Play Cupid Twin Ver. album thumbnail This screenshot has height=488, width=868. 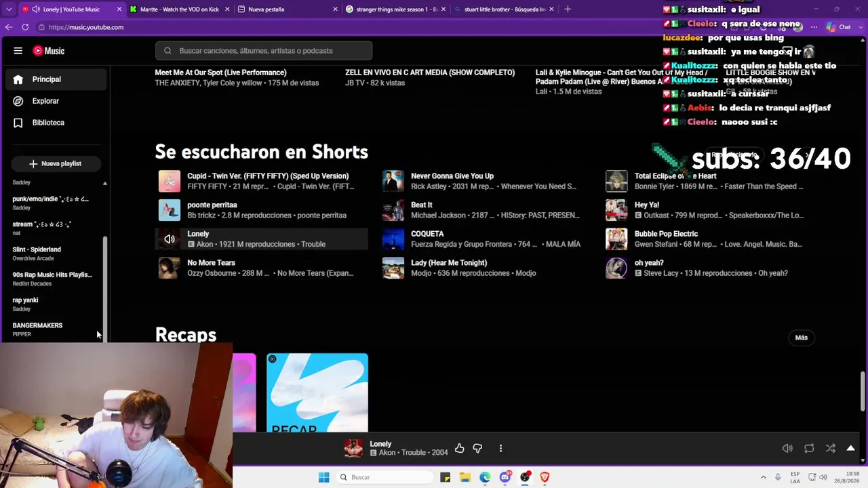click(170, 181)
